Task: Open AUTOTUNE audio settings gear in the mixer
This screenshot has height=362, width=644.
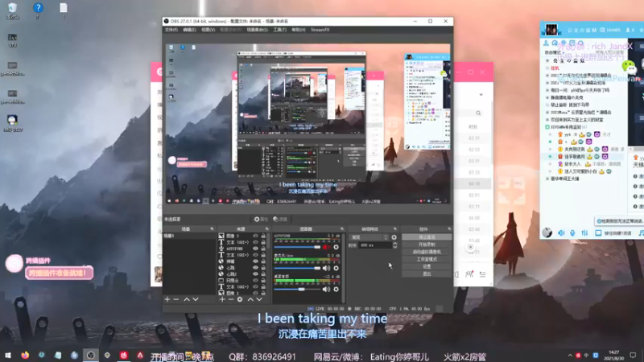Action: coord(336,247)
